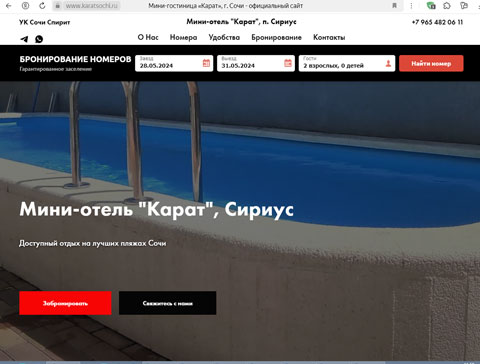Open the WhatsApp contact icon
480x364 pixels.
click(x=39, y=39)
